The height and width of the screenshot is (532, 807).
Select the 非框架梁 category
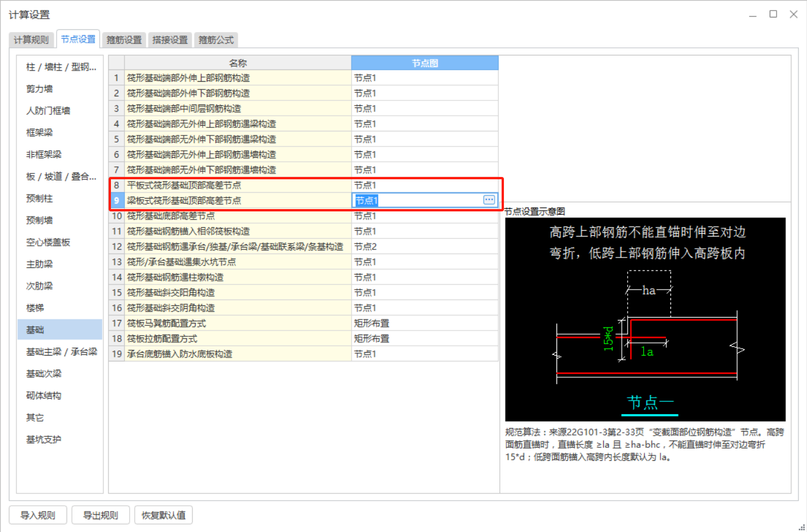pos(60,154)
